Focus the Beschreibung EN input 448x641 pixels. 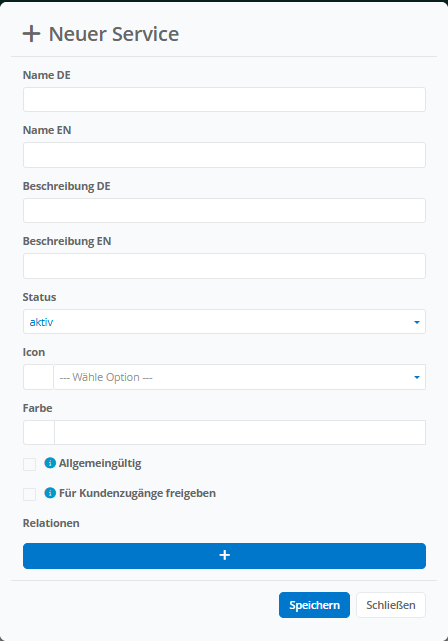pos(224,266)
